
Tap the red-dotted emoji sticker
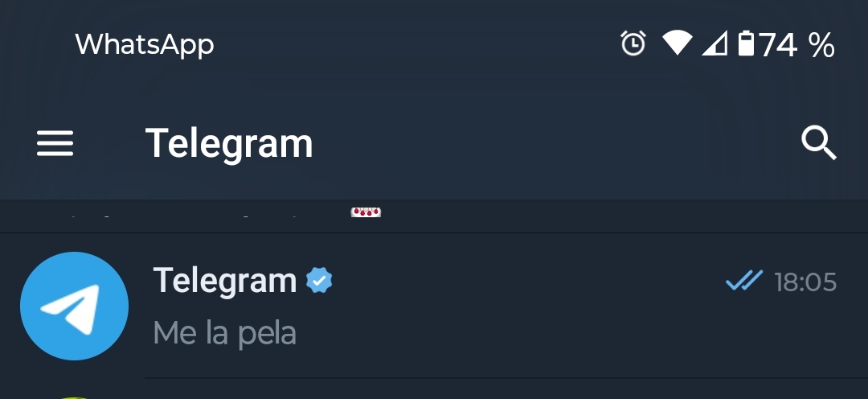pos(366,212)
